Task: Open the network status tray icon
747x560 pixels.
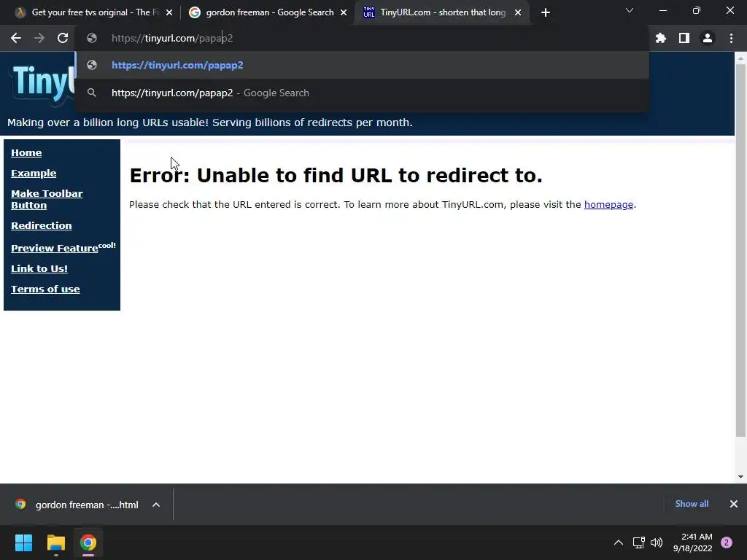Action: pyautogui.click(x=638, y=542)
